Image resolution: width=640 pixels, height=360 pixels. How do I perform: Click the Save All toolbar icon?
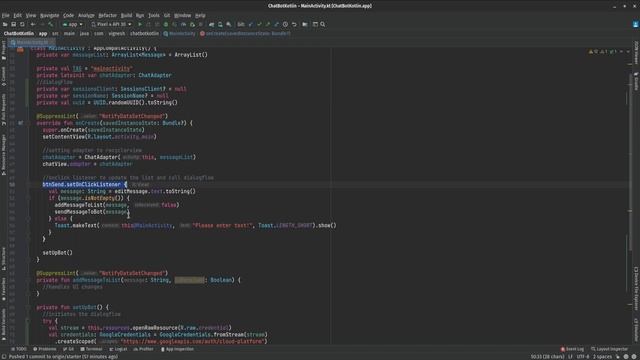pos(13,24)
